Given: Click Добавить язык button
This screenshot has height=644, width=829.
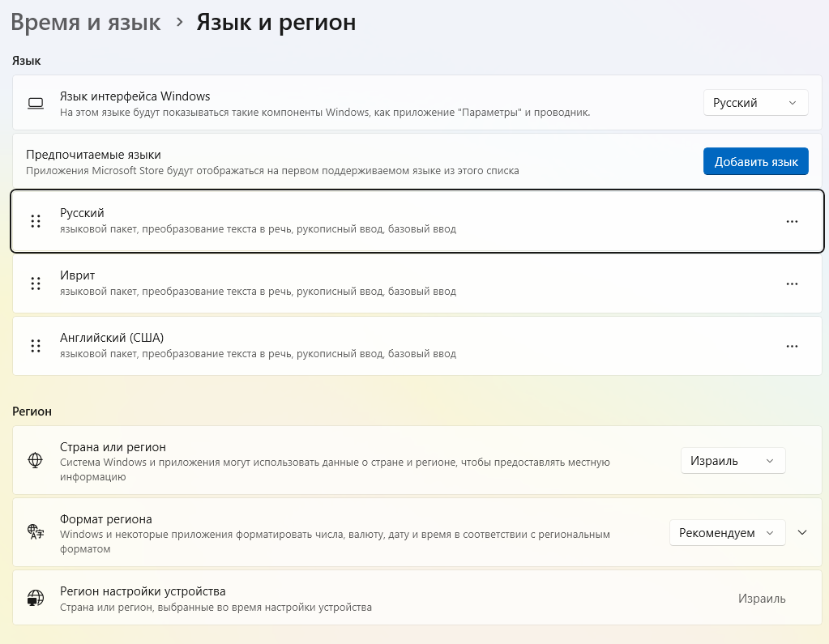Looking at the screenshot, I should [755, 162].
